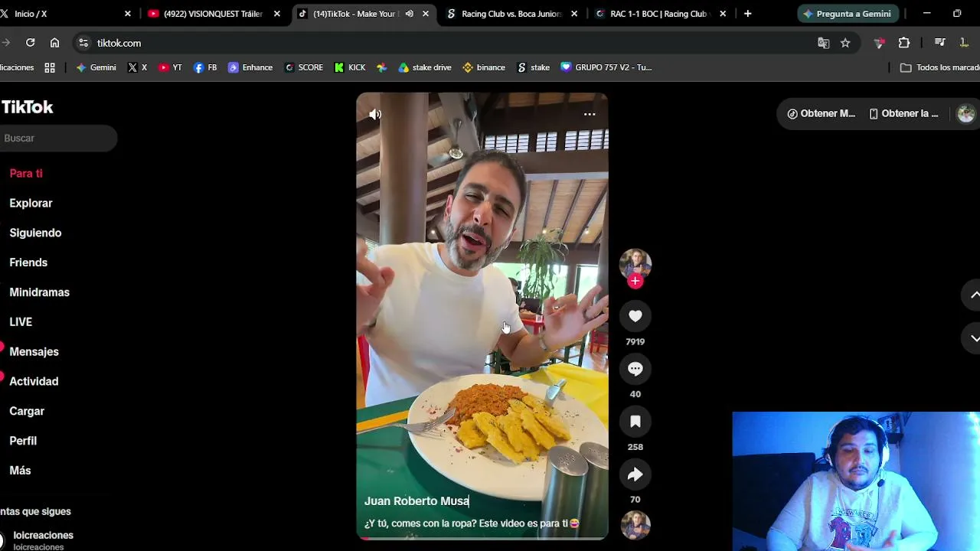Click Pregunta a Gemini button
Image resolution: width=980 pixels, height=551 pixels.
click(847, 14)
